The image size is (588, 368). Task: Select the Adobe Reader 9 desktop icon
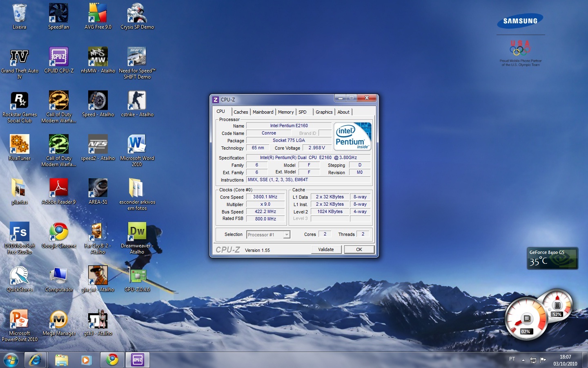(59, 191)
